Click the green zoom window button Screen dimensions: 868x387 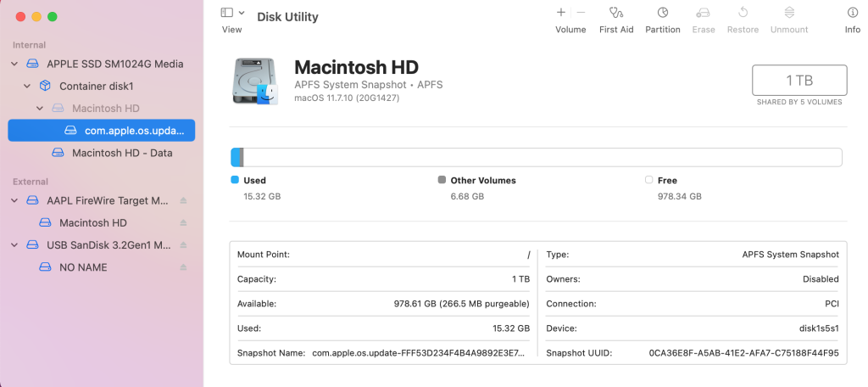click(52, 17)
